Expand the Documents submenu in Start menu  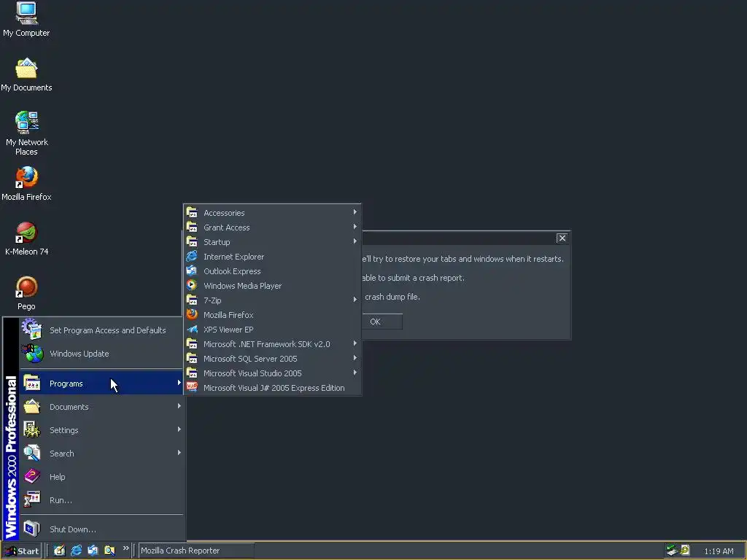pyautogui.click(x=101, y=407)
